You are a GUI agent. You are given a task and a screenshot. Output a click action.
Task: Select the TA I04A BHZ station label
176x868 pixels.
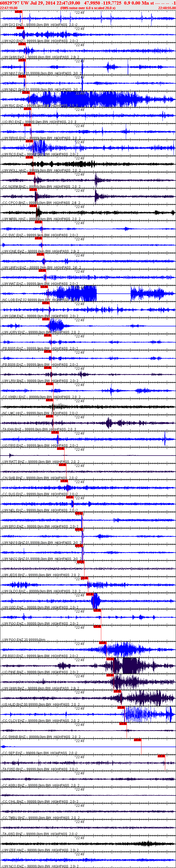tap(39, 429)
